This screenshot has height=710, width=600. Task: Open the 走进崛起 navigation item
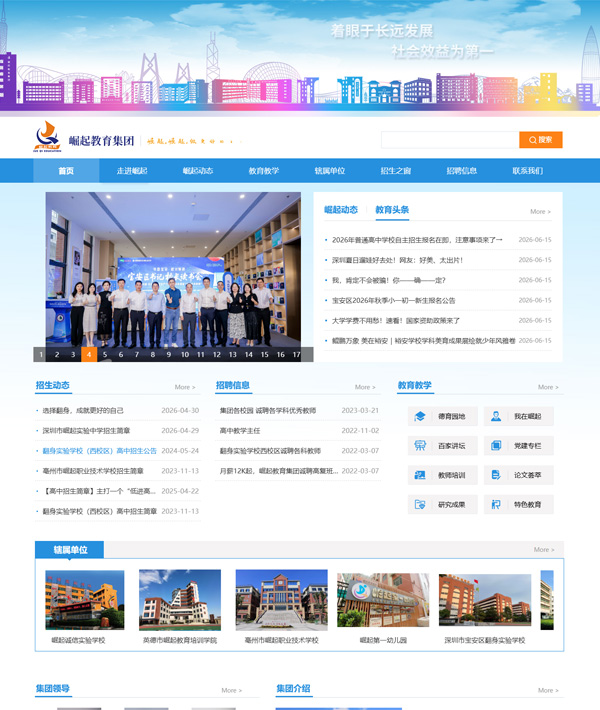[x=132, y=171]
